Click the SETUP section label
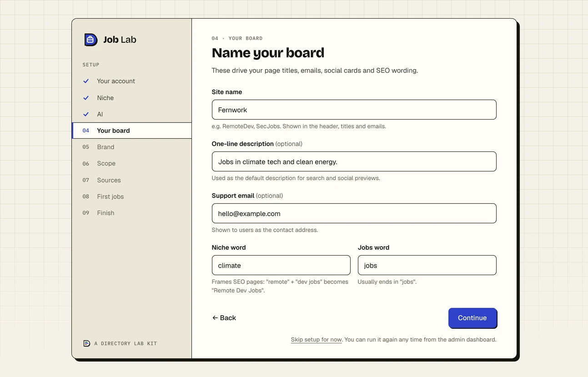 (x=91, y=65)
